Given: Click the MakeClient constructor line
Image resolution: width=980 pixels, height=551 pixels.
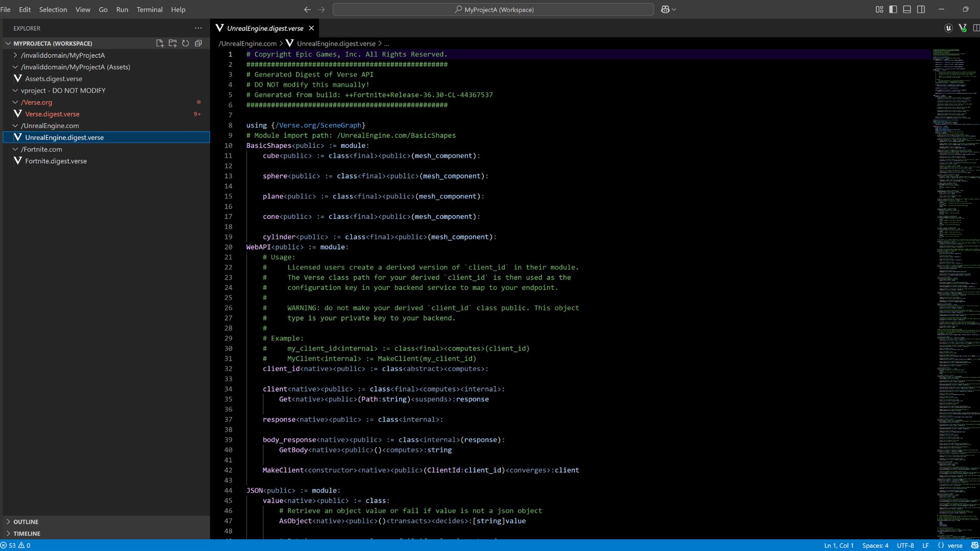Looking at the screenshot, I should (x=421, y=470).
